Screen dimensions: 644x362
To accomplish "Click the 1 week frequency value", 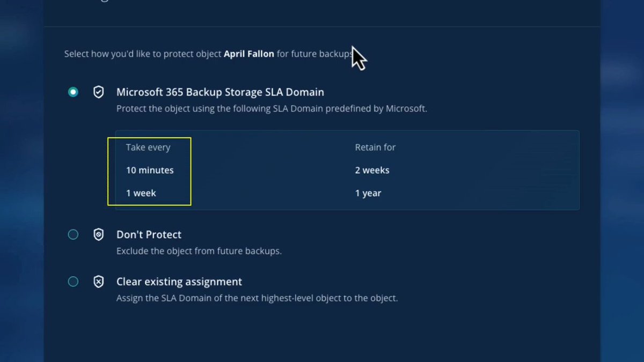I will click(x=141, y=193).
